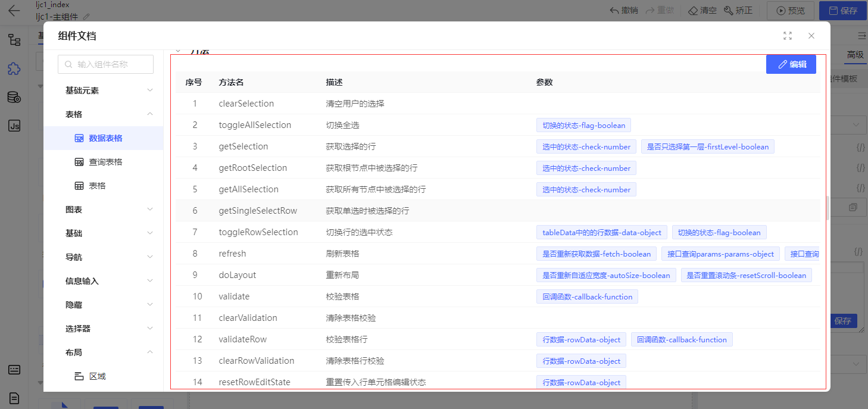Click the 是否重新获取数据-fetch-boolean tag

click(x=597, y=254)
